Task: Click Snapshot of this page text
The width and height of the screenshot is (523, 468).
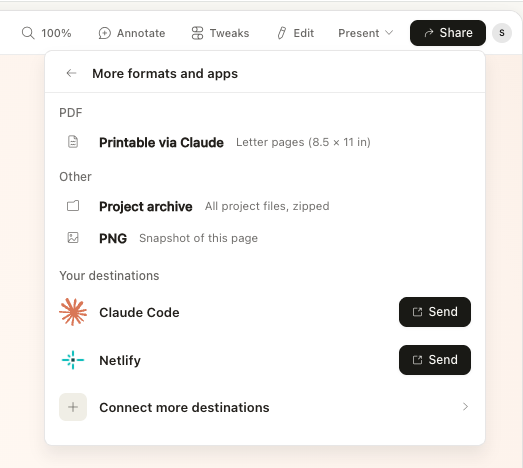Action: coord(198,238)
